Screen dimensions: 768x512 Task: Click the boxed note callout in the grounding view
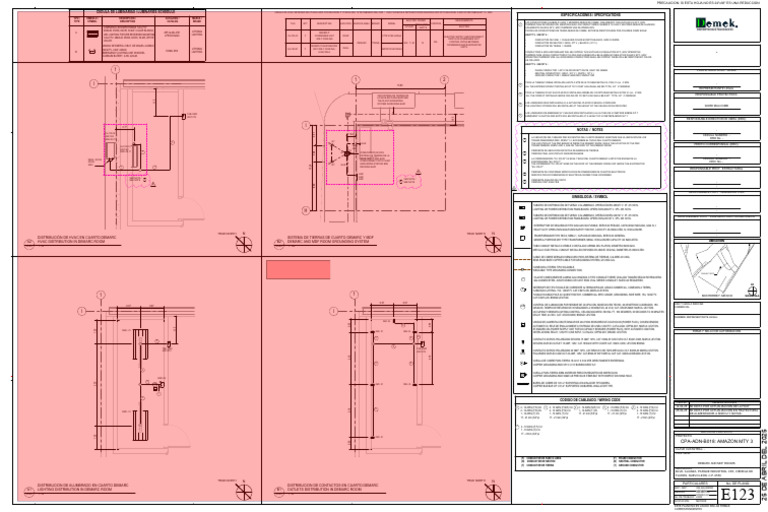(393, 100)
